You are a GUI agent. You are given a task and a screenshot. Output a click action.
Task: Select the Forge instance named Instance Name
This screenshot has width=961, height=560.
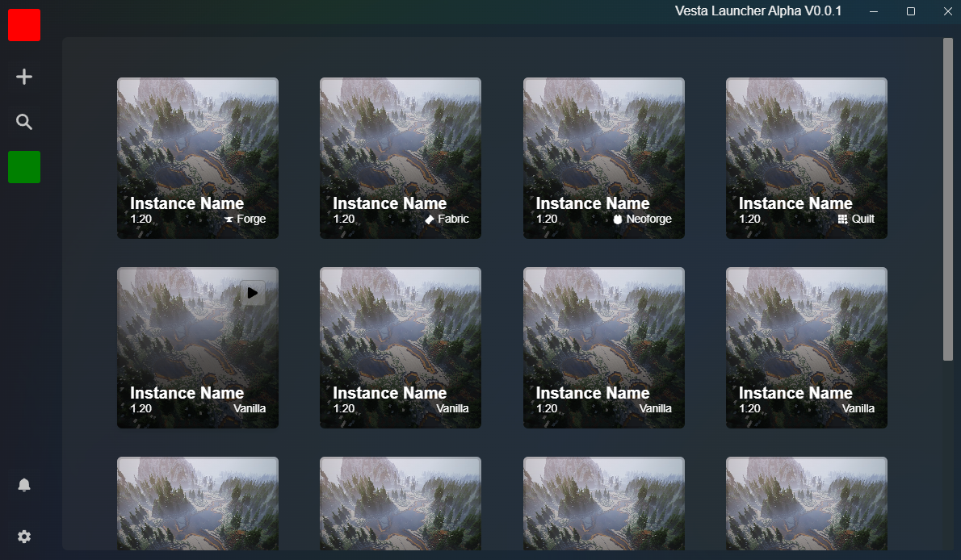point(198,158)
